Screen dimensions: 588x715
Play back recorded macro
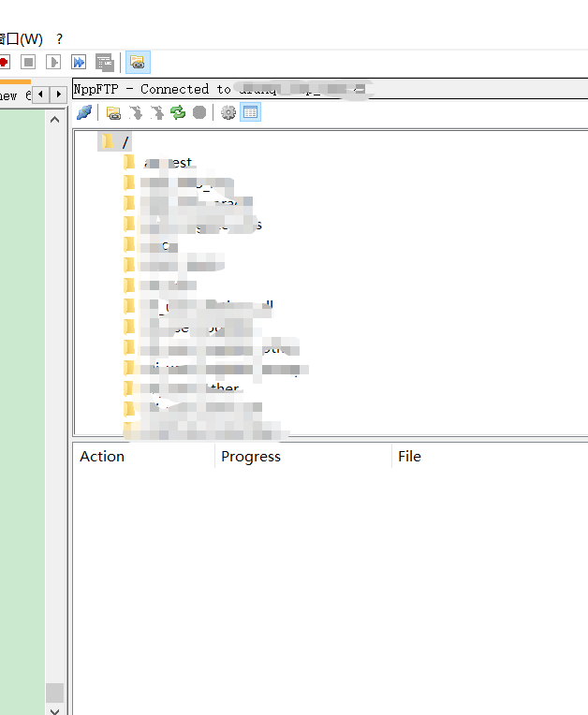[53, 62]
